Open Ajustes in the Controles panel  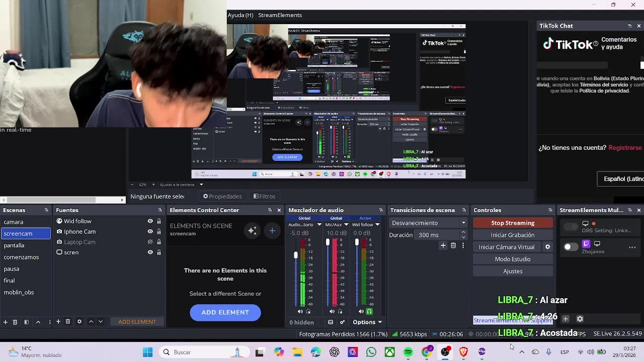pos(513,271)
